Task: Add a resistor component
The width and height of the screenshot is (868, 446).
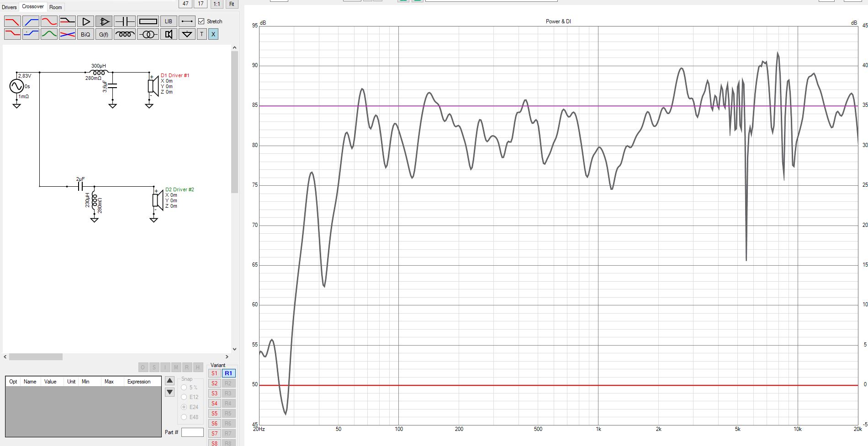Action: pyautogui.click(x=148, y=21)
